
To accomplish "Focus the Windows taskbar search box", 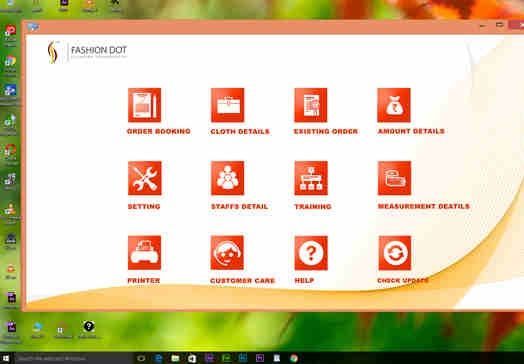I will 74,359.
